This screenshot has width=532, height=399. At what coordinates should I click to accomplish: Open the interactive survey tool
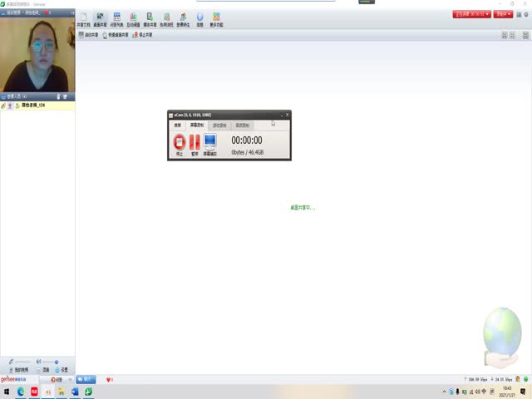point(133,19)
